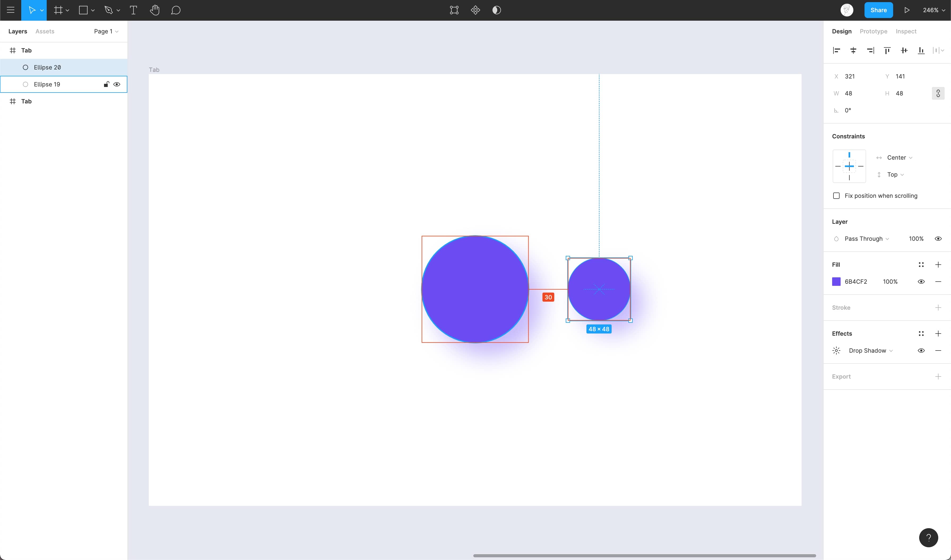Select the Hand tool
The width and height of the screenshot is (951, 560).
coord(154,10)
